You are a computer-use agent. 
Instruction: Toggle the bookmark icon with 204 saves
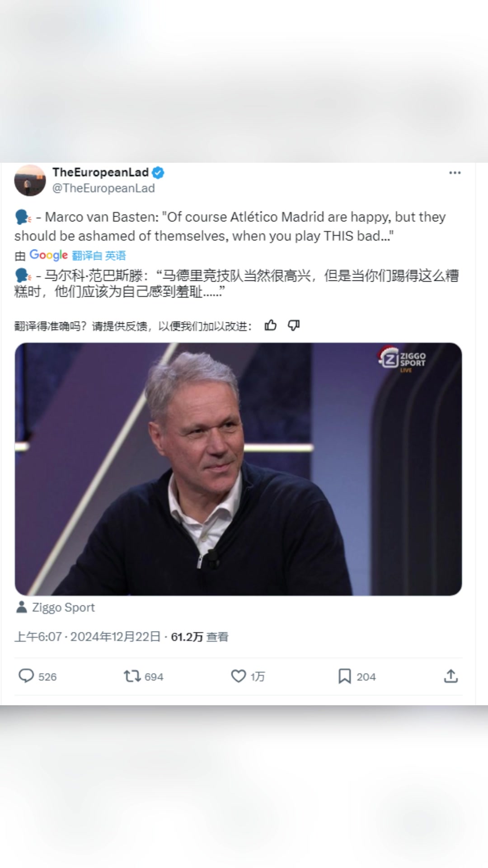tap(345, 676)
